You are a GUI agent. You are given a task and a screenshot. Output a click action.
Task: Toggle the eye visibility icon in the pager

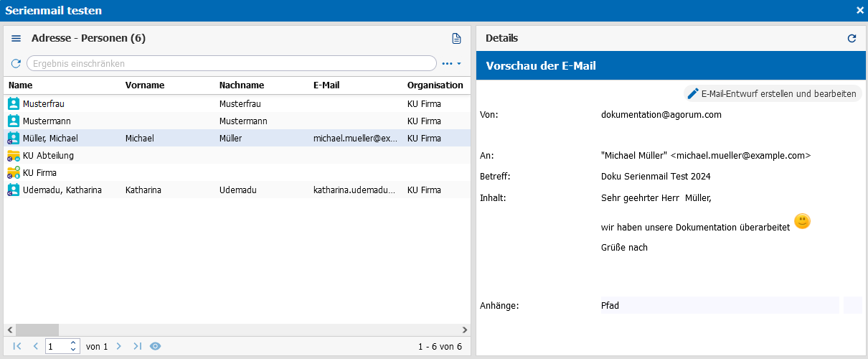[x=156, y=346]
